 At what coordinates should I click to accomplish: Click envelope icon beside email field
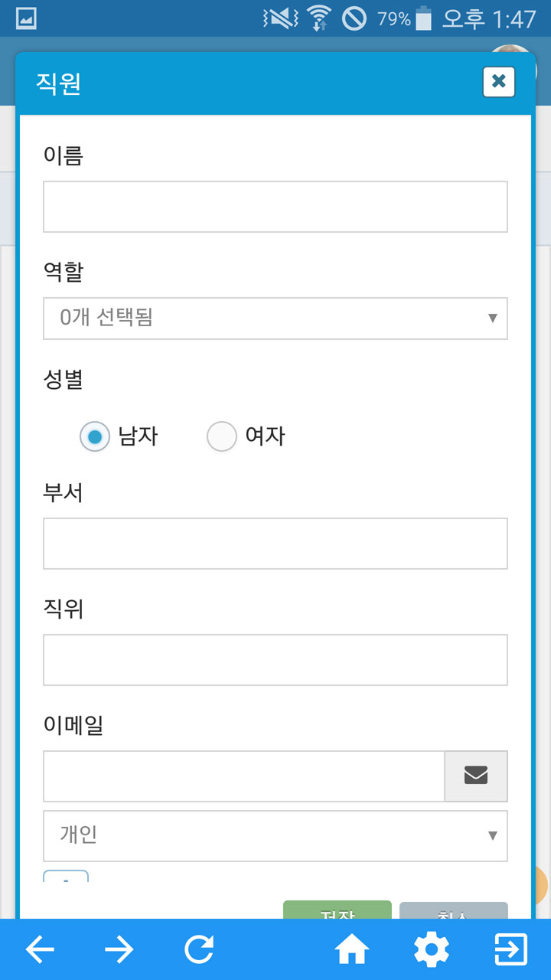(x=476, y=776)
